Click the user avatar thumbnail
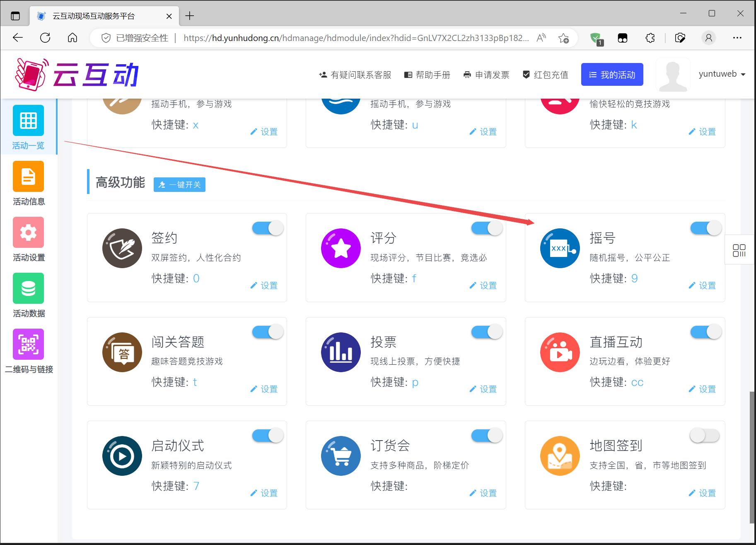756x545 pixels. point(673,75)
